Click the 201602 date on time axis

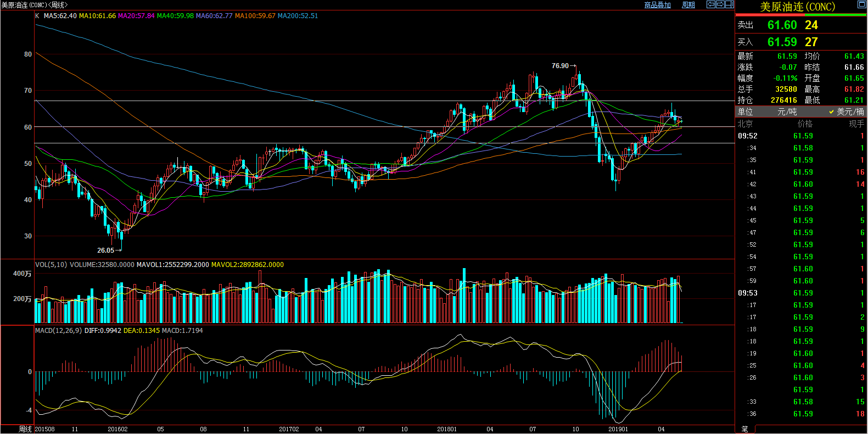tap(117, 429)
